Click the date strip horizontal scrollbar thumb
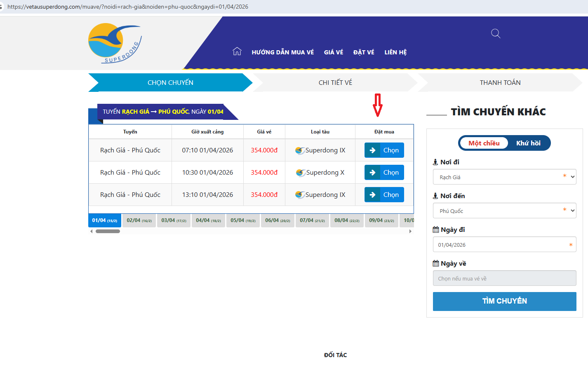This screenshot has width=588, height=367. [108, 231]
